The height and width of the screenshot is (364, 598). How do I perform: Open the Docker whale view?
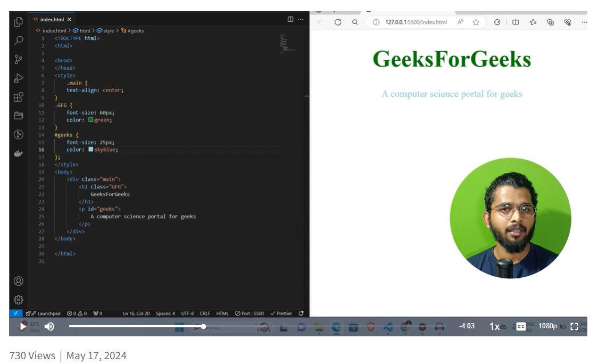(x=18, y=153)
